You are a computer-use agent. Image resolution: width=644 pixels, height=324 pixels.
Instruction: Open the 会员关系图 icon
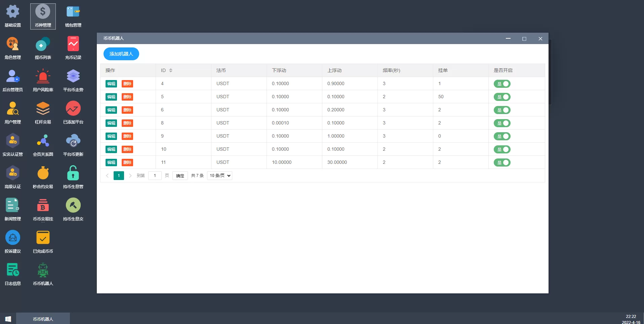point(43,141)
